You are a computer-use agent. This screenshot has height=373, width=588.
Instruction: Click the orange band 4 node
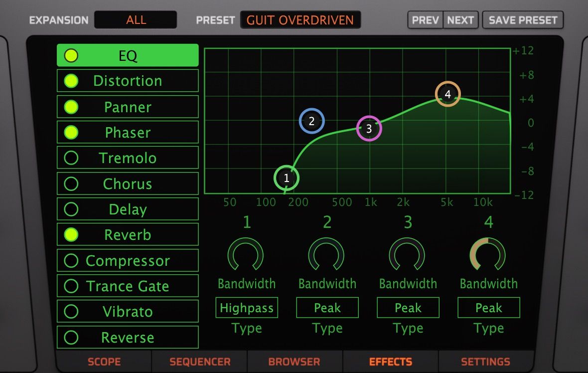tap(447, 94)
